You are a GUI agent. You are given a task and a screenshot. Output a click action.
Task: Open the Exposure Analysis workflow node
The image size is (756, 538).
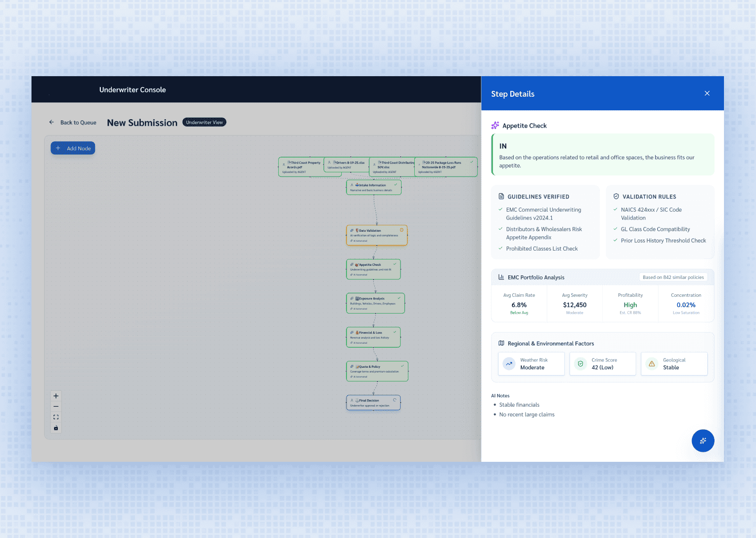[375, 303]
